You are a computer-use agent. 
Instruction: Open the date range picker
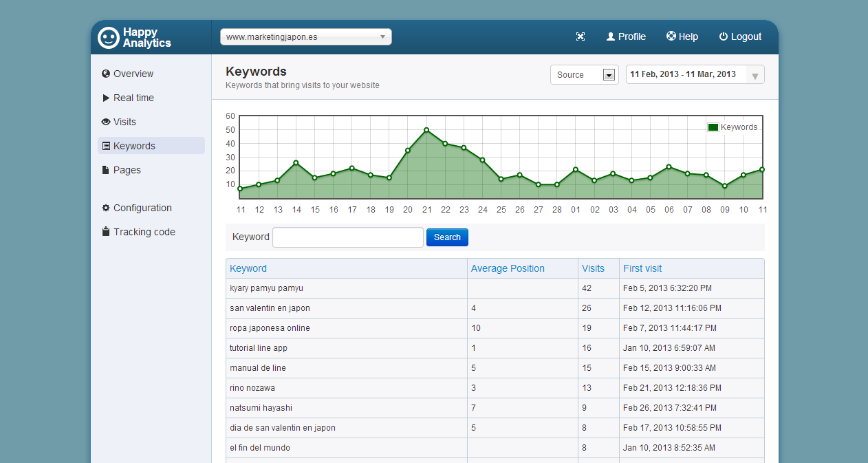coord(695,74)
